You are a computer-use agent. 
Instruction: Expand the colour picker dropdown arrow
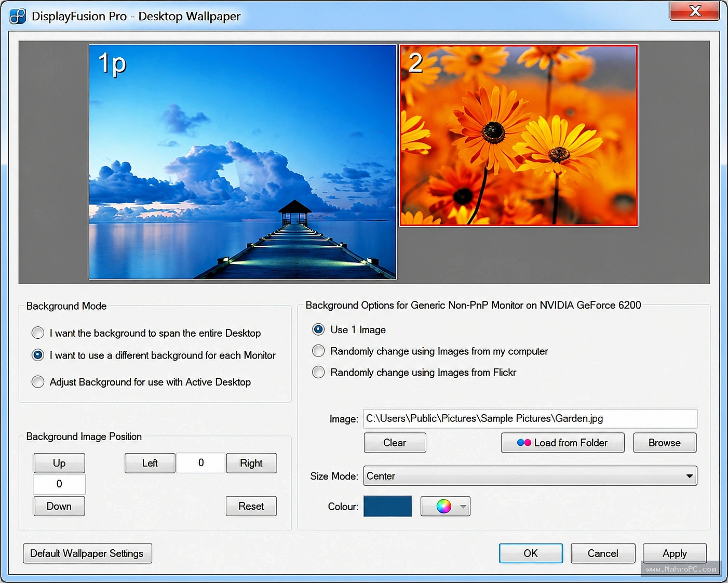(463, 506)
